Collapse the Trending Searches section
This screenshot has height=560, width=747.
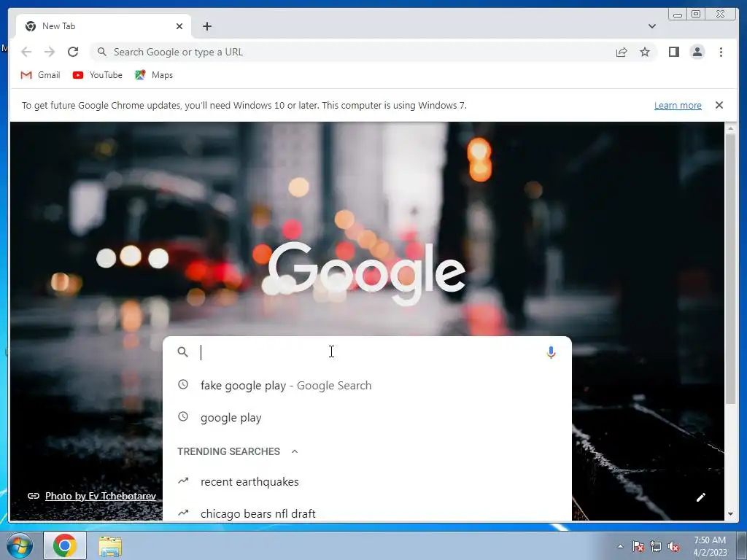click(x=295, y=451)
